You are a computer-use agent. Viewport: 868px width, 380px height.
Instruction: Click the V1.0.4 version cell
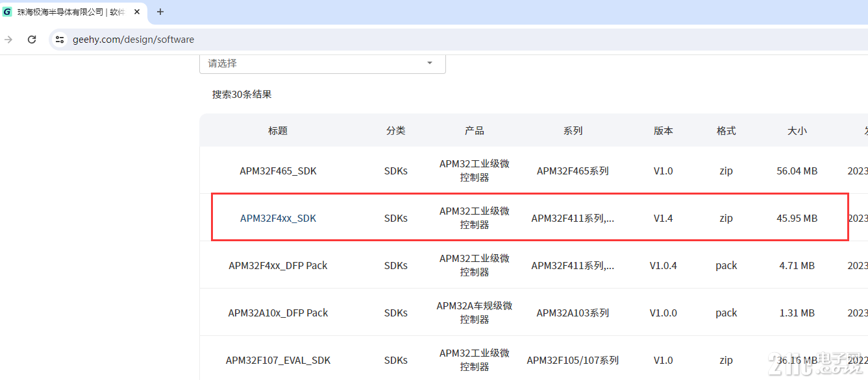[663, 266]
